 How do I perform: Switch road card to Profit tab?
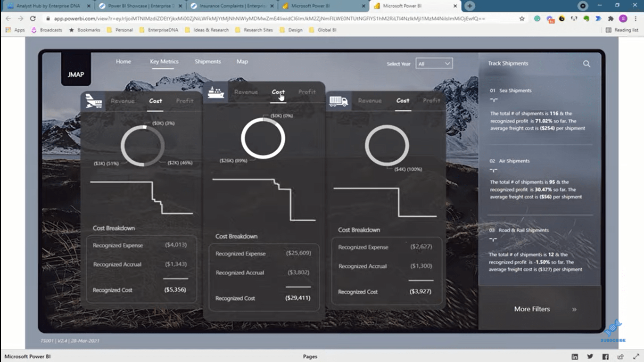431,100
